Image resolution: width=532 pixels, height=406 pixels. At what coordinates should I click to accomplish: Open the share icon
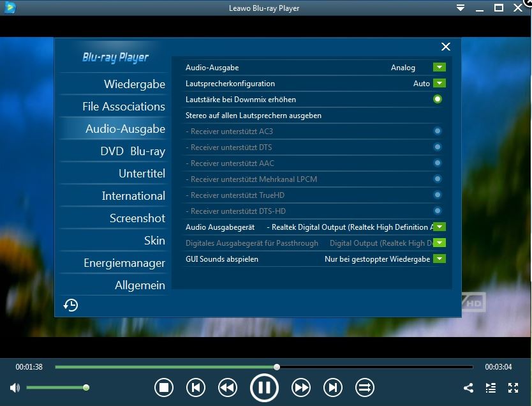469,387
